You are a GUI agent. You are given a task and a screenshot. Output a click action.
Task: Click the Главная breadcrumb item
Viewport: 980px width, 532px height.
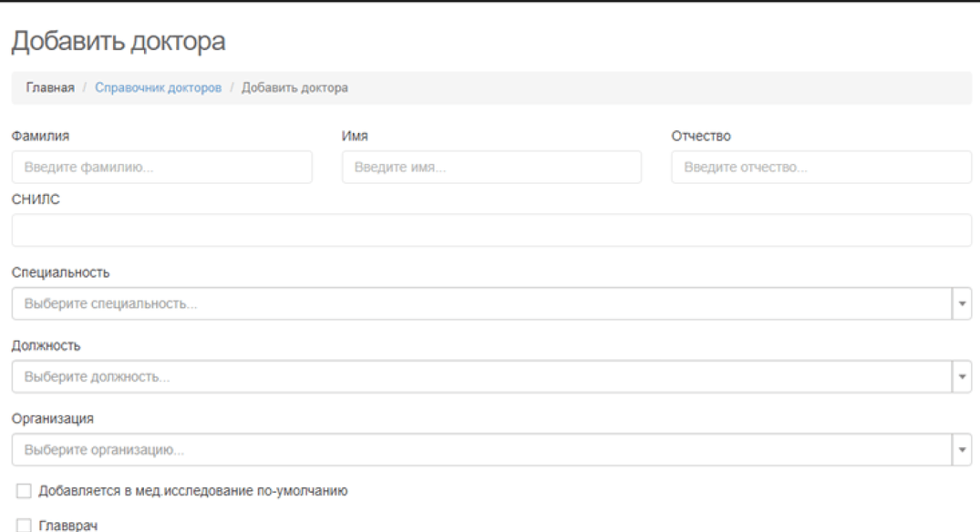click(50, 88)
